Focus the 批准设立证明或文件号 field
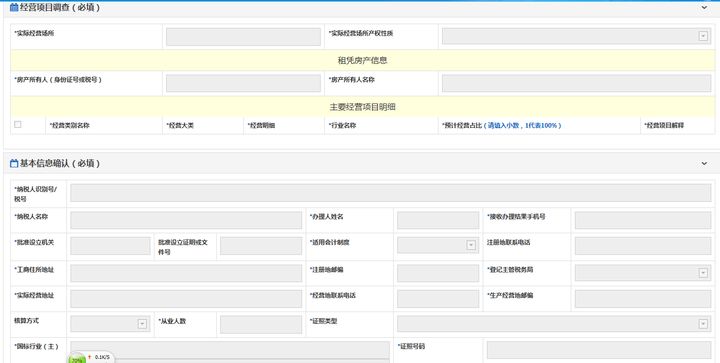Screen dimensions: 720x363 pyautogui.click(x=261, y=246)
